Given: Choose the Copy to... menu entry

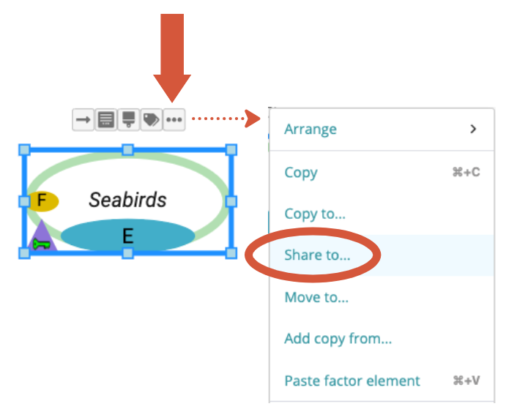Looking at the screenshot, I should point(314,214).
